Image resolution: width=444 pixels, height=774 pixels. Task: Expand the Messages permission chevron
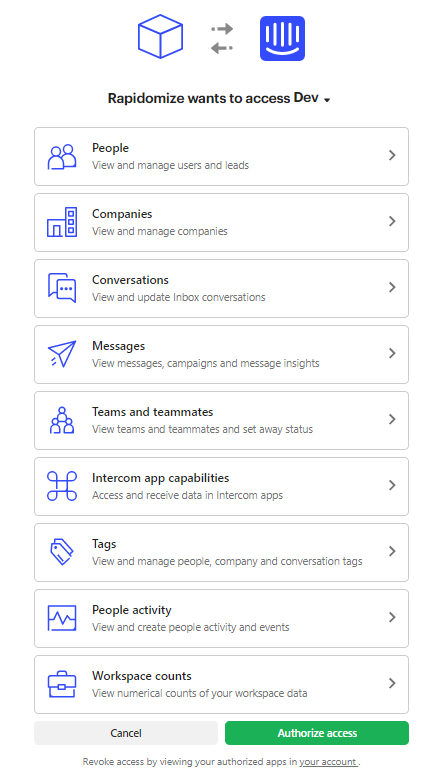click(392, 353)
